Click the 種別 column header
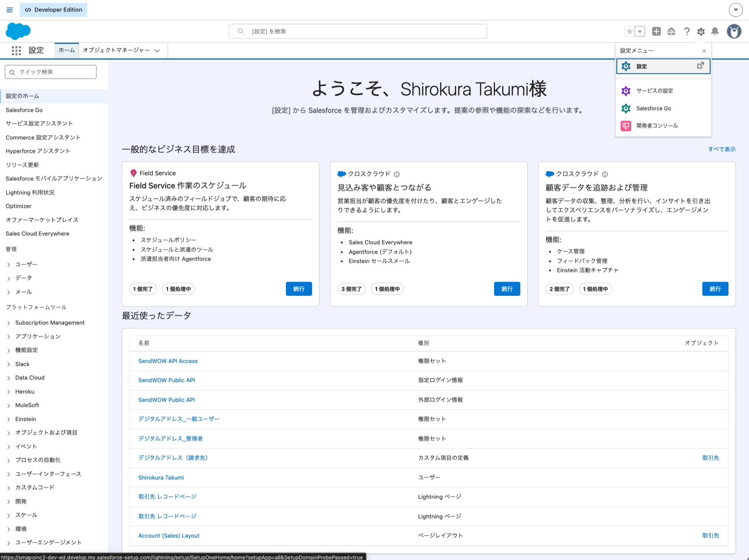This screenshot has width=749, height=560. pyautogui.click(x=424, y=343)
